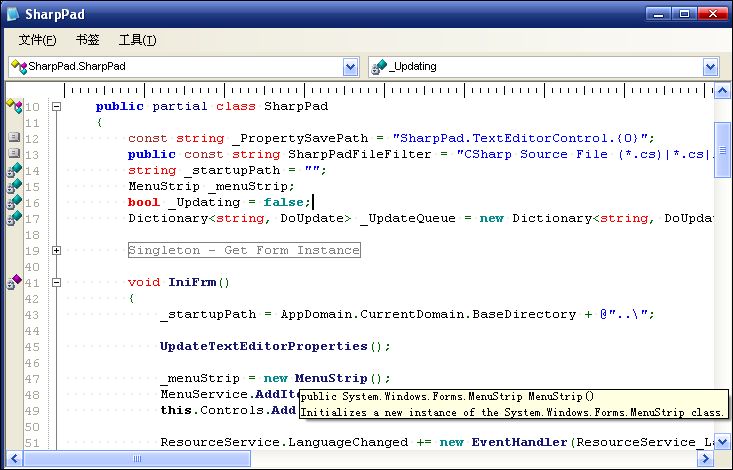Click the constant icon beside line 13
733x470 pixels.
click(x=14, y=153)
